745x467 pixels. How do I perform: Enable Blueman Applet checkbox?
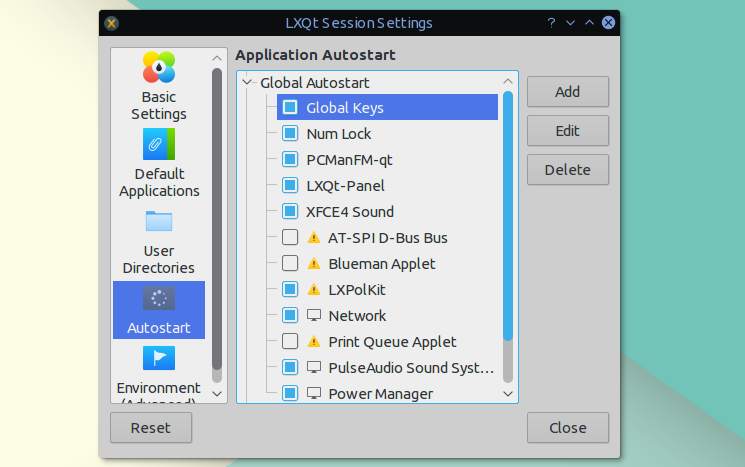(x=290, y=263)
